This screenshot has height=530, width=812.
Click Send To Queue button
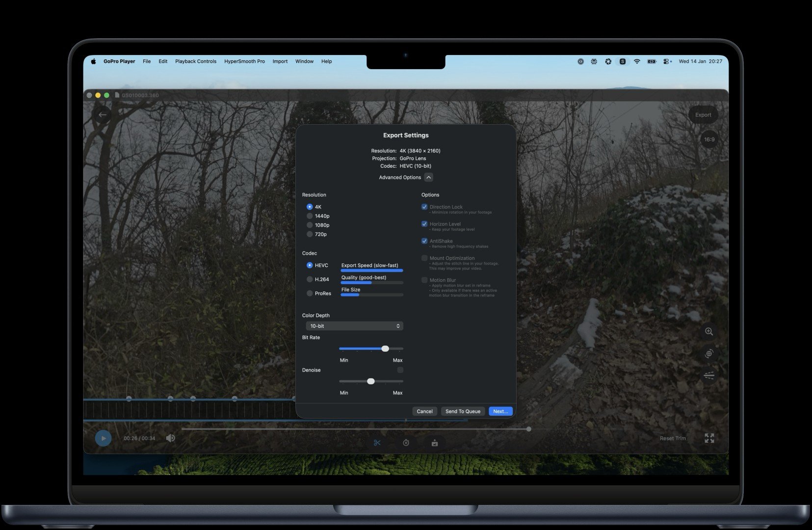tap(463, 411)
